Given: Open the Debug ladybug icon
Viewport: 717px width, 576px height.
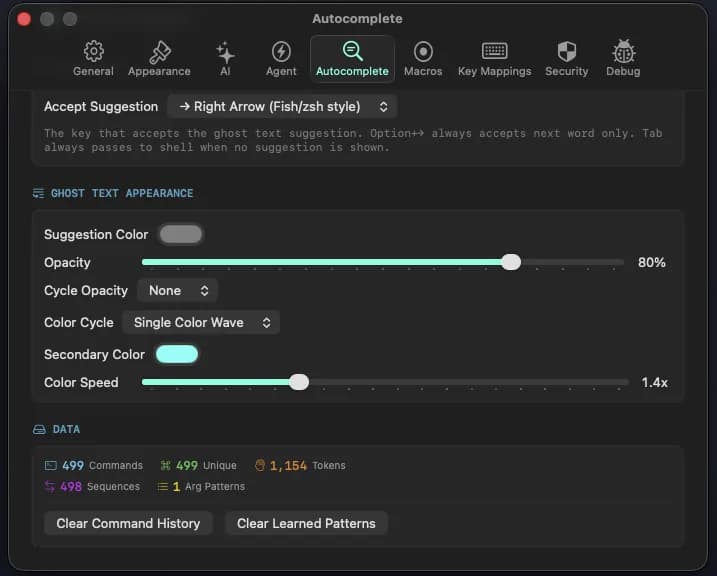Looking at the screenshot, I should coord(623,51).
